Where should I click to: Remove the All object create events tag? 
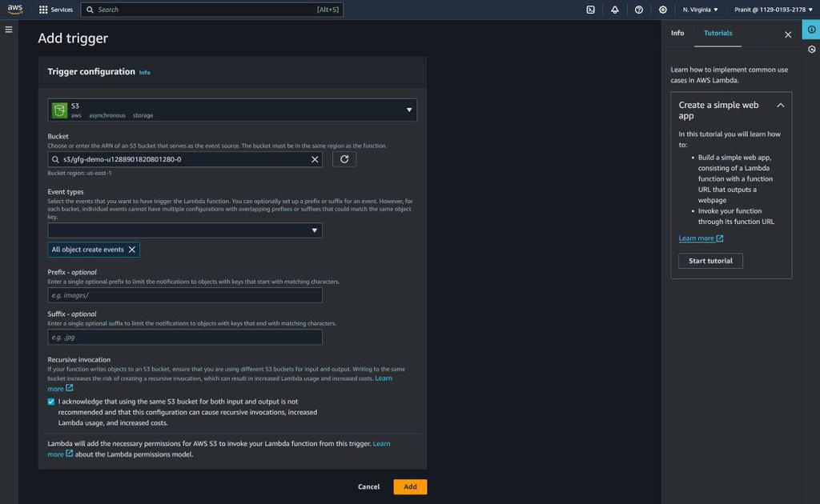click(132, 250)
